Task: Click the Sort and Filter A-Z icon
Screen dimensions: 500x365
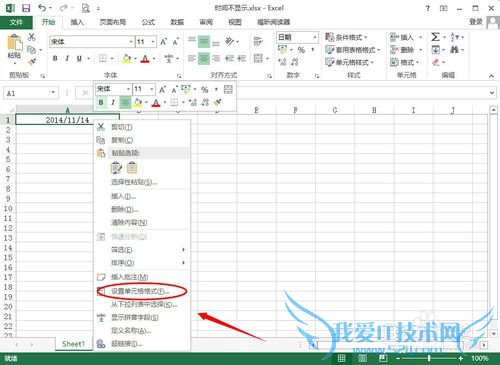Action: pyautogui.click(x=454, y=37)
